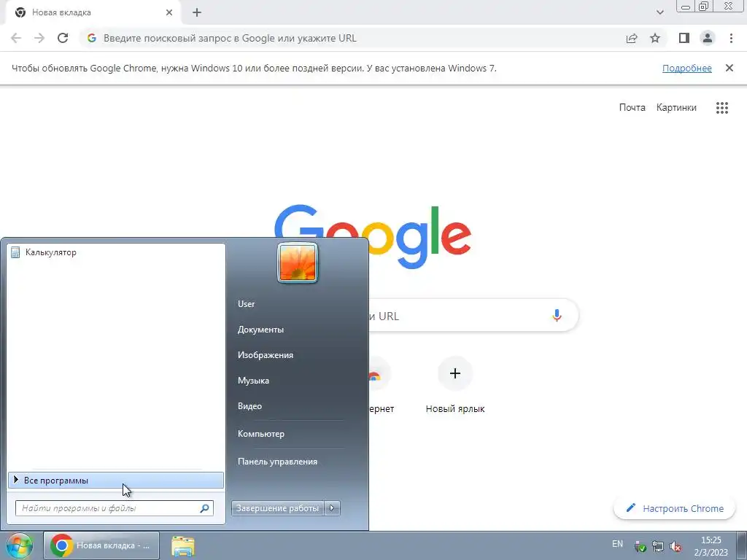Open network tray icon
The height and width of the screenshot is (560, 747).
click(658, 547)
